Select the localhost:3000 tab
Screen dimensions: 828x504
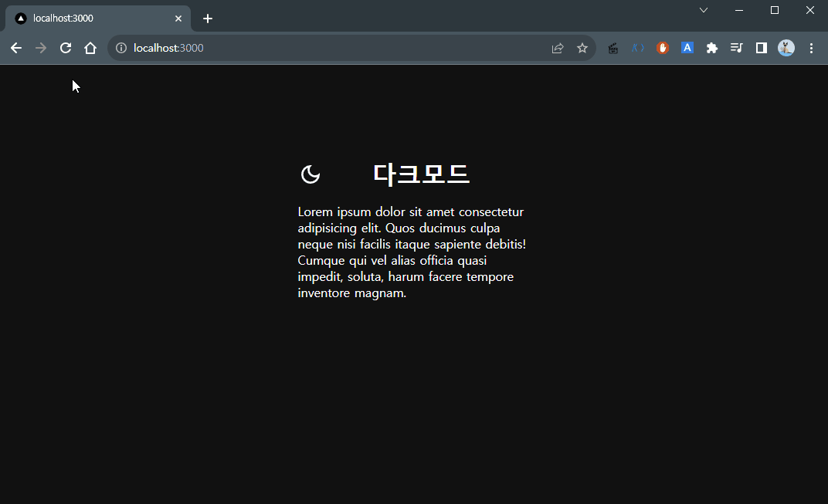pyautogui.click(x=93, y=18)
